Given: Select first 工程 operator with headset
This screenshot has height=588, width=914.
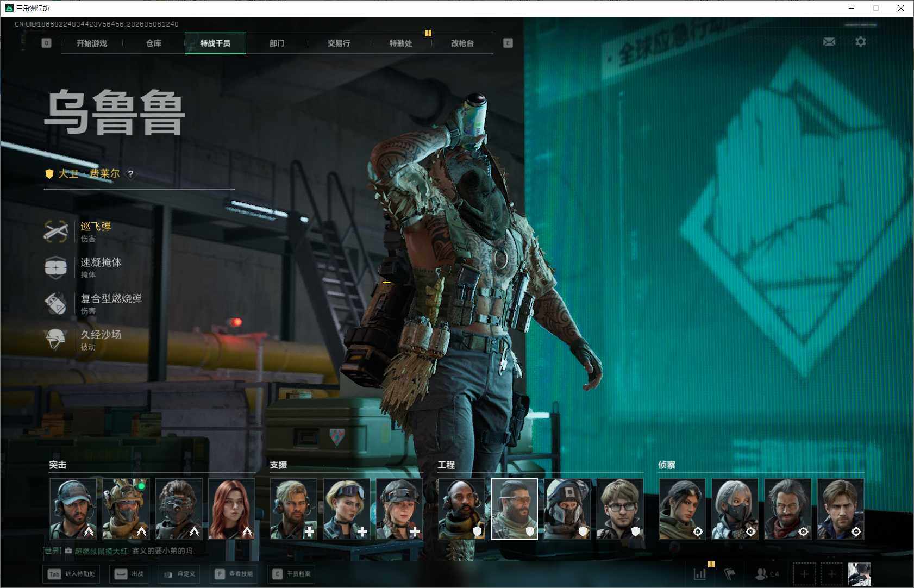Looking at the screenshot, I should (461, 509).
